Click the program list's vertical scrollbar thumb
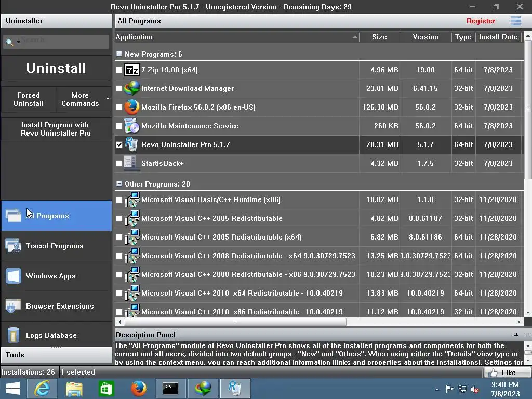This screenshot has height=399, width=532. pos(528,109)
